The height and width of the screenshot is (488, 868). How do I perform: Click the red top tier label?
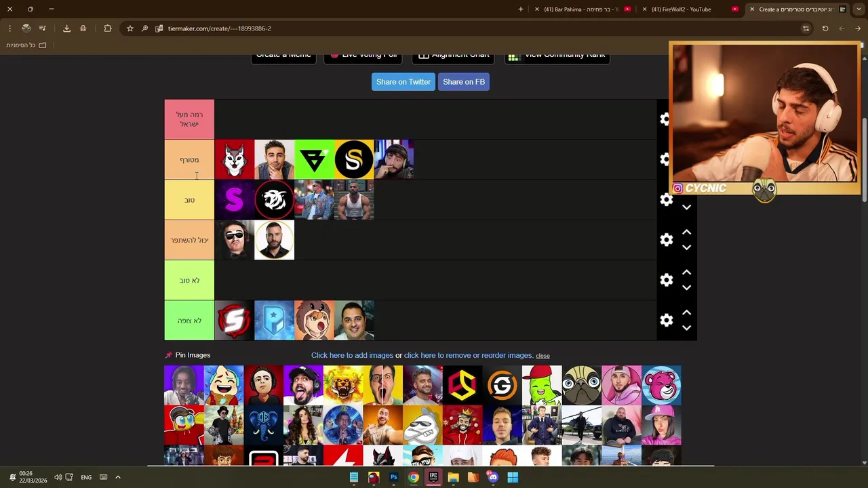click(x=189, y=119)
